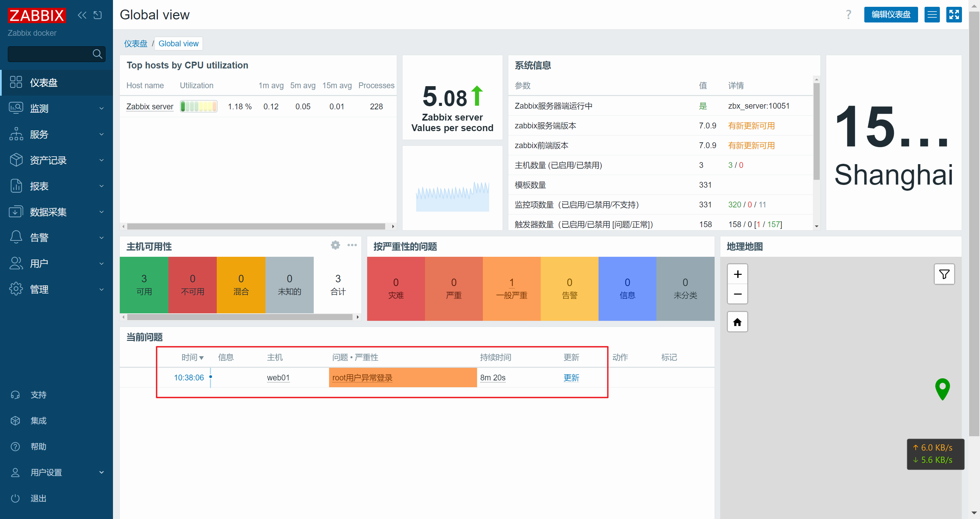Viewport: 980px width, 519px height.
Task: Click the 更新 link in the web01 problem row
Action: [571, 378]
